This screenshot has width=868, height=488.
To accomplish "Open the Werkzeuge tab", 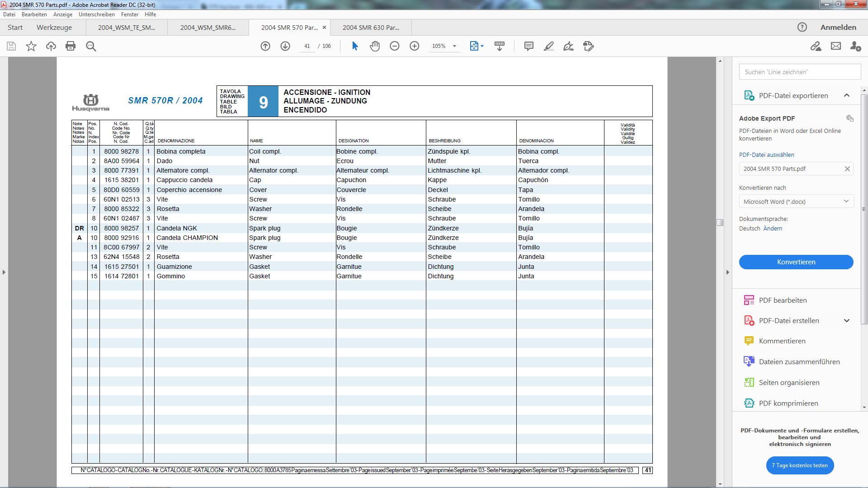I will [x=54, y=28].
